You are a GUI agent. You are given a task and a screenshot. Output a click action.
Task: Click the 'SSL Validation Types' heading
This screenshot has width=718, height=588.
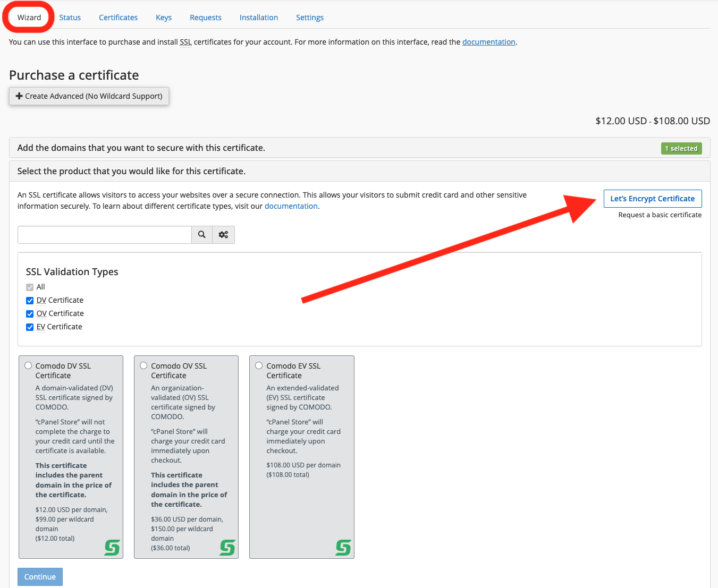click(72, 272)
